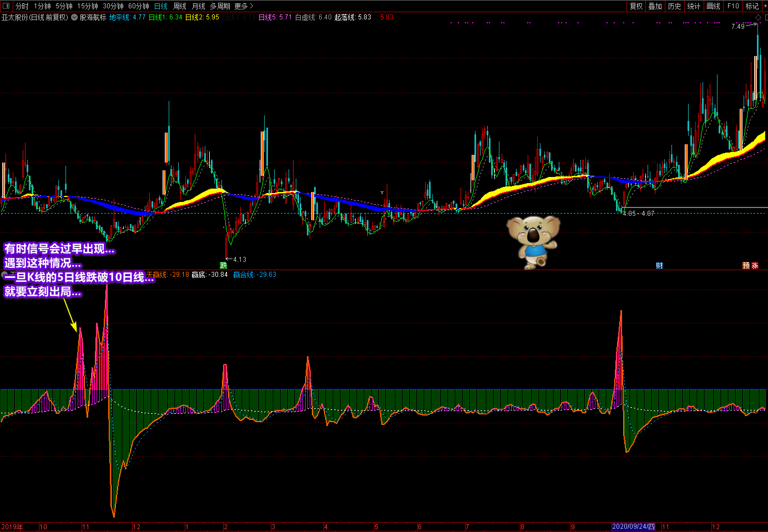
Task: Click the blue 财 info marker
Action: tap(659, 266)
